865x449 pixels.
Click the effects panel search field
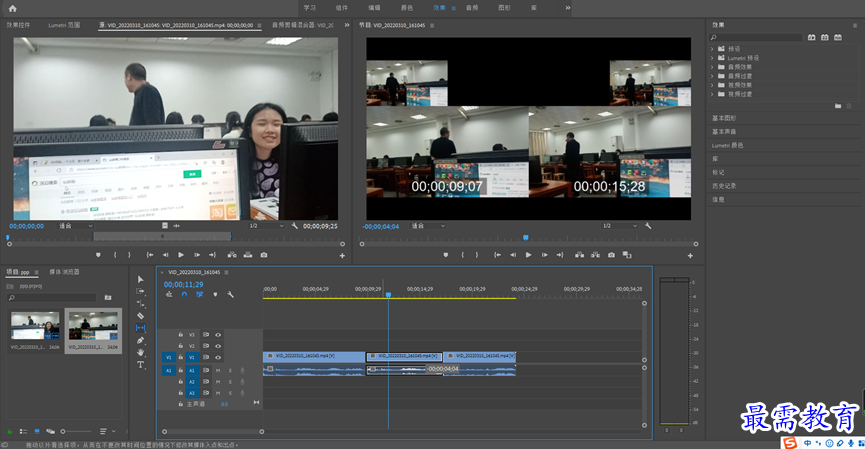point(756,38)
